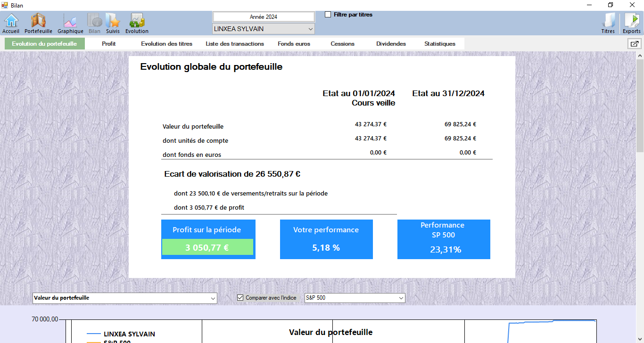
Task: Open the Portefeuille icon
Action: 38,23
